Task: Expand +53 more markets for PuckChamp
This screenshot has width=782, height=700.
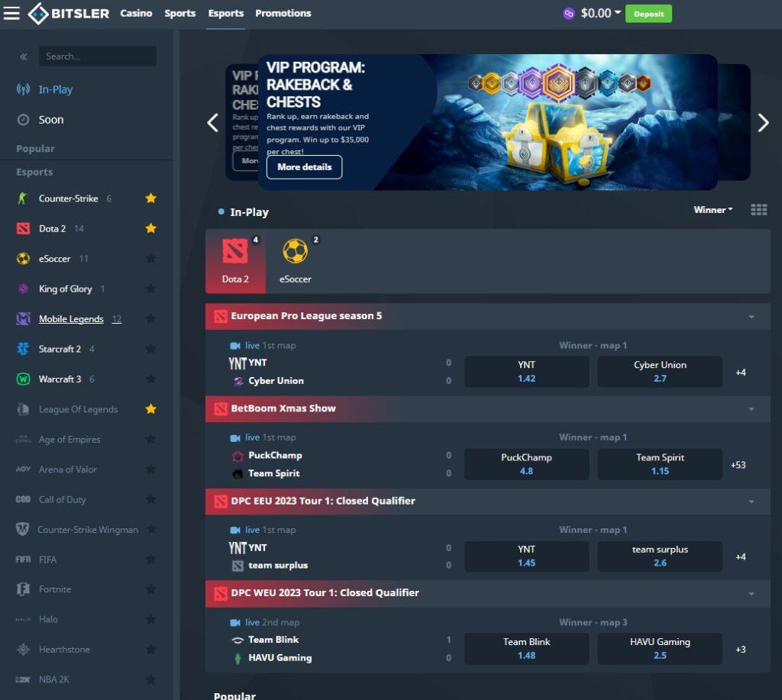Action: pos(738,465)
